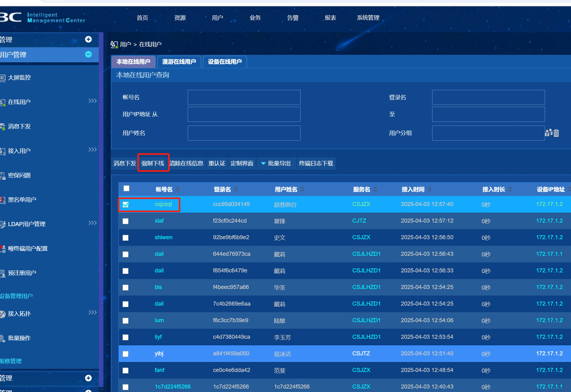Open the 批量导出 dropdown
This screenshot has width=571, height=392.
(276, 163)
